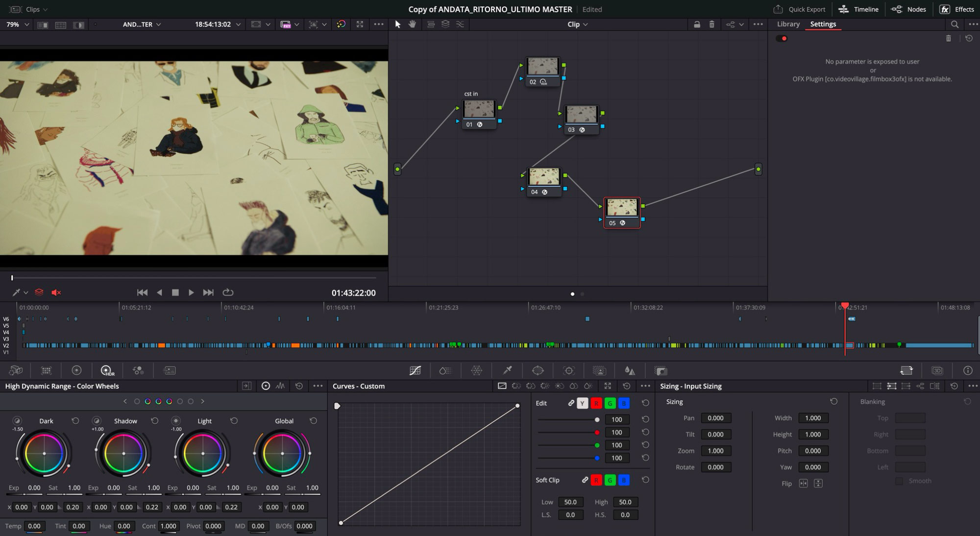Image resolution: width=980 pixels, height=536 pixels.
Task: Expand the viewer to enhanced full screen
Action: (360, 24)
